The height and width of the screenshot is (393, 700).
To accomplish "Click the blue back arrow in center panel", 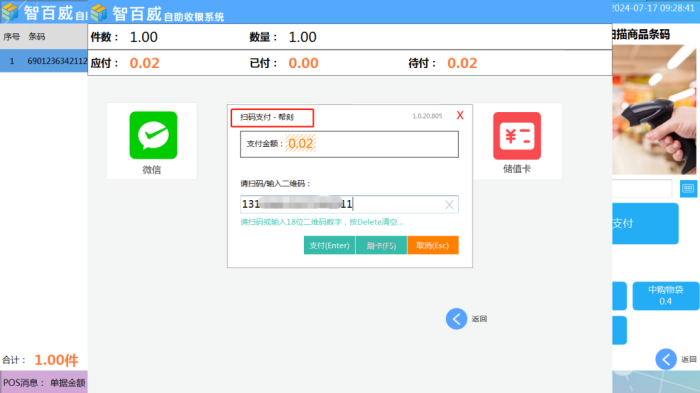I will (x=456, y=319).
